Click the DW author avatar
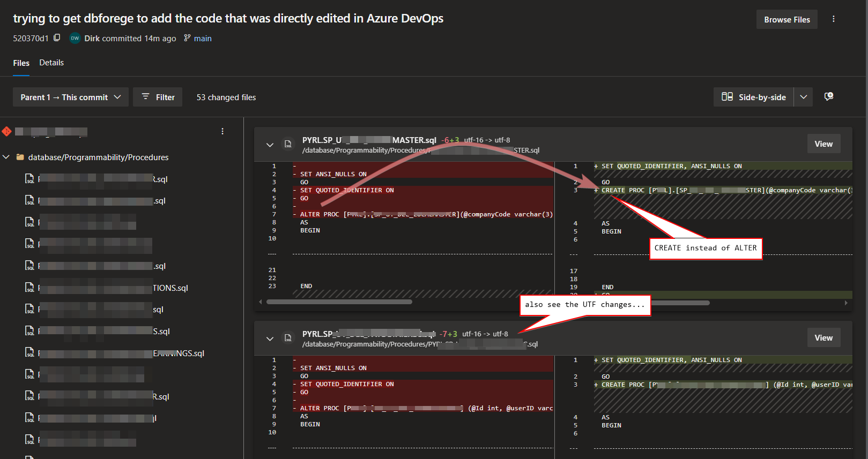Screen dimensions: 868x459 [x=75, y=38]
